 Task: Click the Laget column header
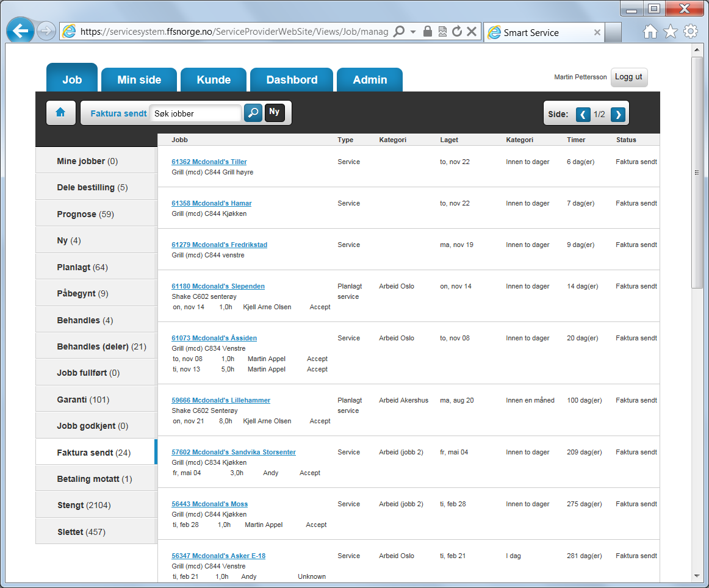point(449,140)
